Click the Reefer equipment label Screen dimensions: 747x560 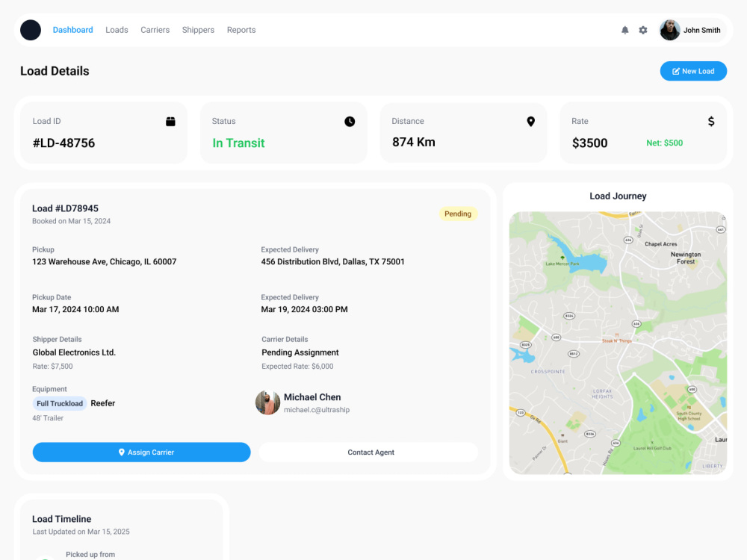click(x=103, y=403)
